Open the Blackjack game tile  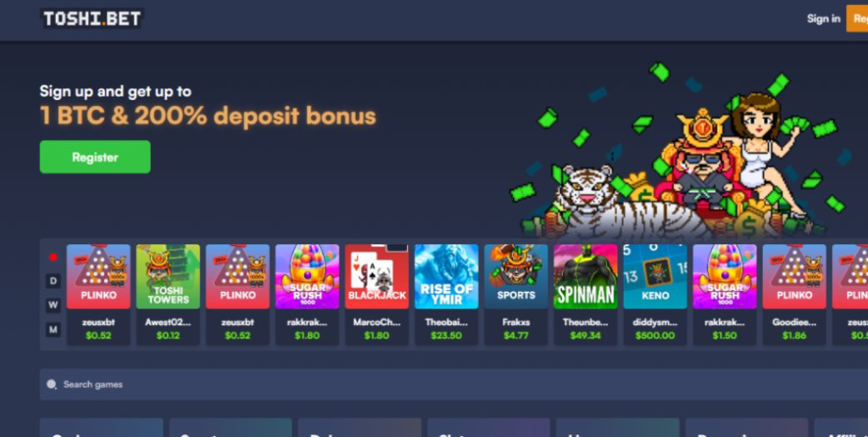376,277
